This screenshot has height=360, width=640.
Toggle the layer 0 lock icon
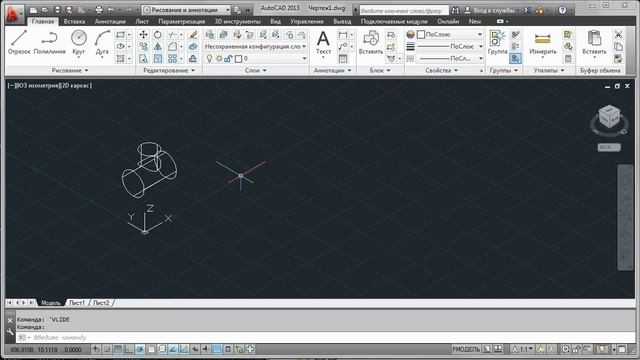tap(229, 59)
